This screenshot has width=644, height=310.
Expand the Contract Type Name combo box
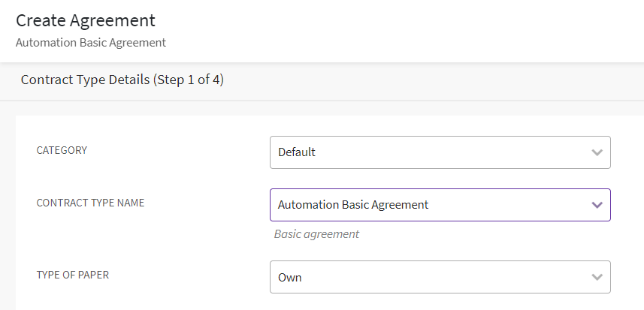pos(440,205)
